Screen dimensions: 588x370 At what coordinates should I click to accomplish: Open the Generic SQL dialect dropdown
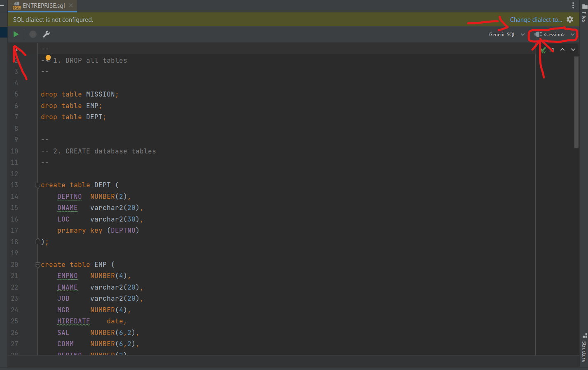tap(506, 35)
